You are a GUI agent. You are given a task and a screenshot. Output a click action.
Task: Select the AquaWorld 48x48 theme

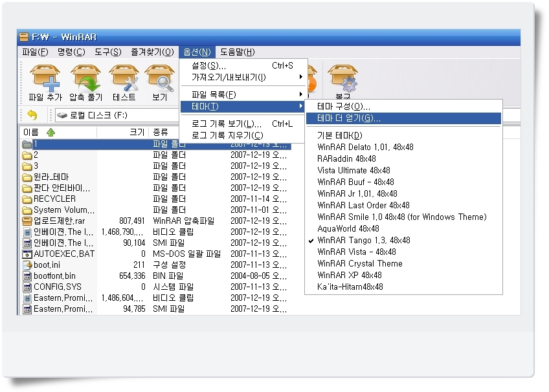pyautogui.click(x=403, y=229)
